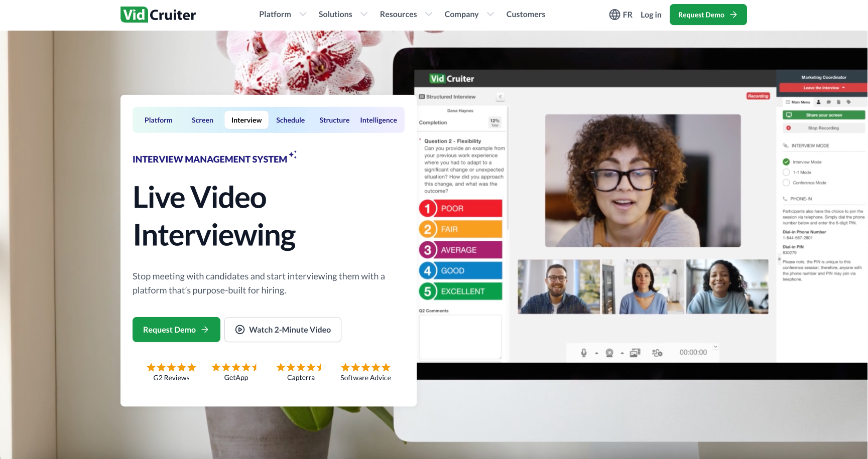Rate the answer 3 AVERAGE
Screen dimensions: 868x459
461,250
